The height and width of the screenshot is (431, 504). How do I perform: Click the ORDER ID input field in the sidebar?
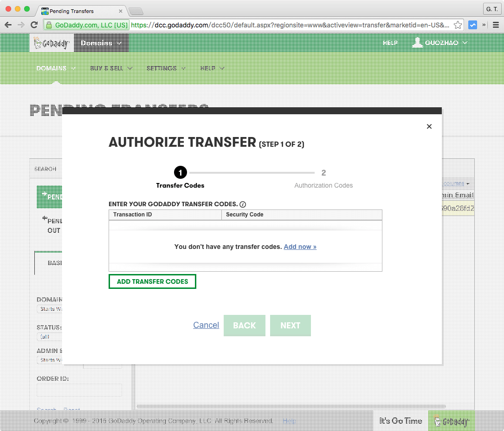[79, 390]
